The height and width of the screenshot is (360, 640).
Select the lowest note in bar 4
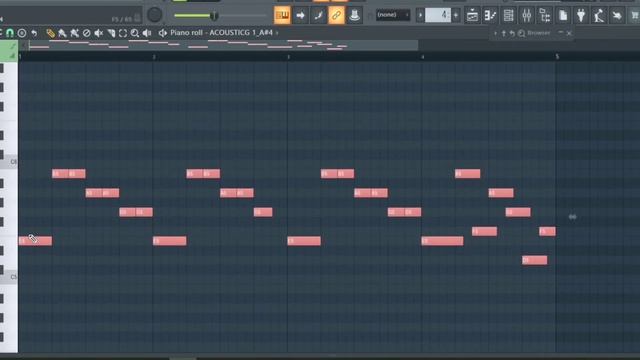535,260
